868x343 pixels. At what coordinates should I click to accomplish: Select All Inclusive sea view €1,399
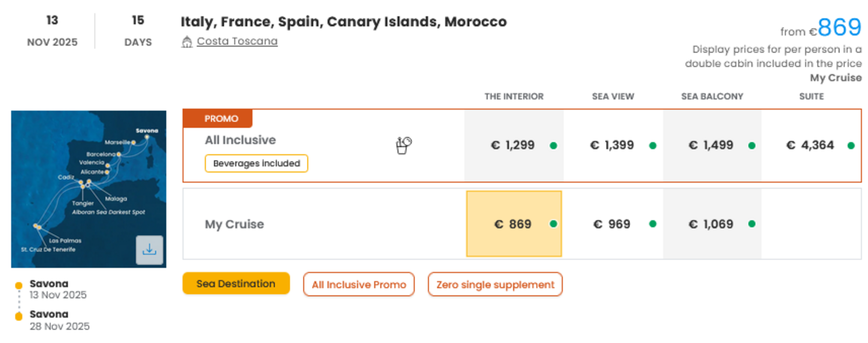(x=613, y=145)
